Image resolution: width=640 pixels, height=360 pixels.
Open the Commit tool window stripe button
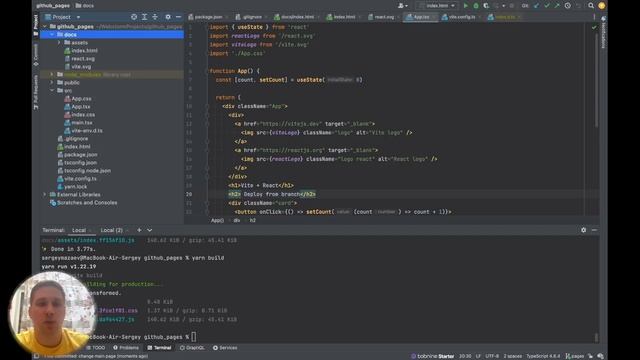(x=36, y=55)
